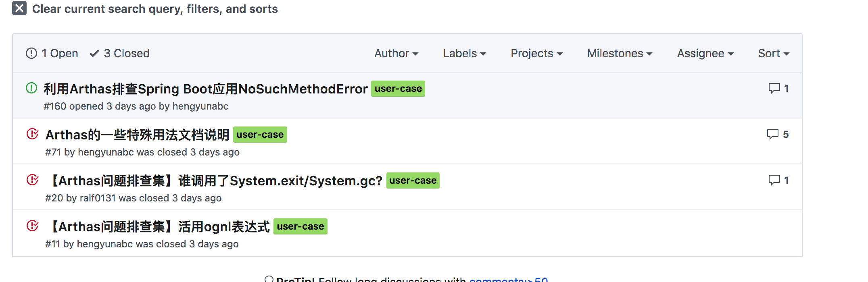Viewport: 868px width, 282px height.
Task: Click author hengyunabc on issue #160
Action: (200, 106)
